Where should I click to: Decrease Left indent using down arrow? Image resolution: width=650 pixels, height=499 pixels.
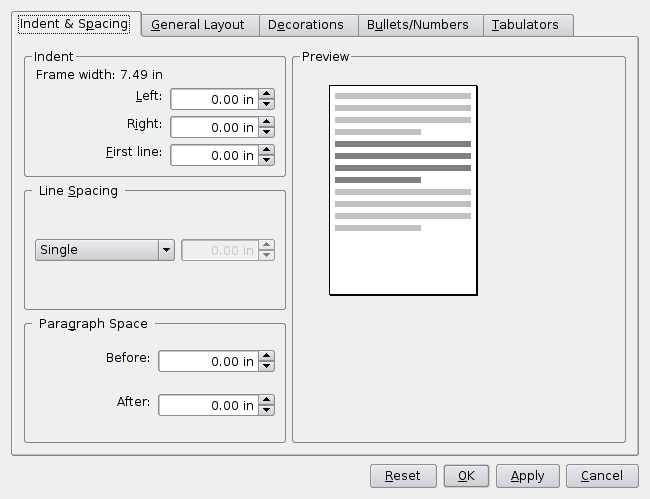point(266,104)
